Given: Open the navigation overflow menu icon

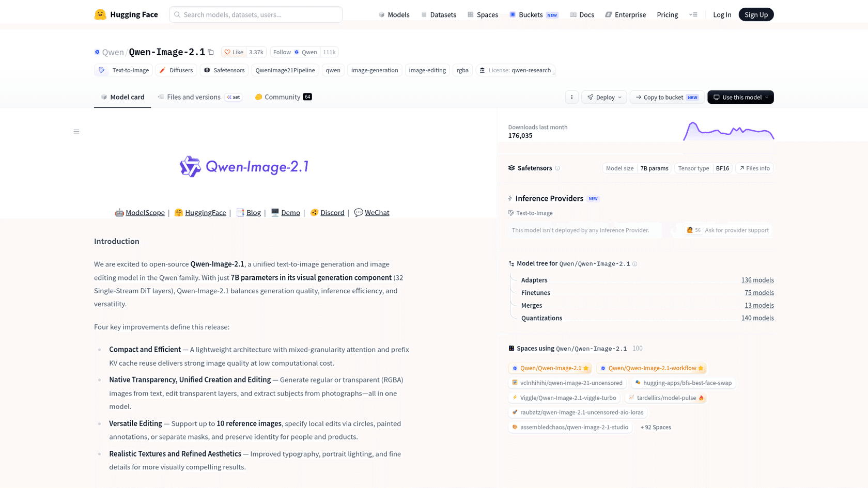Looking at the screenshot, I should pyautogui.click(x=693, y=14).
